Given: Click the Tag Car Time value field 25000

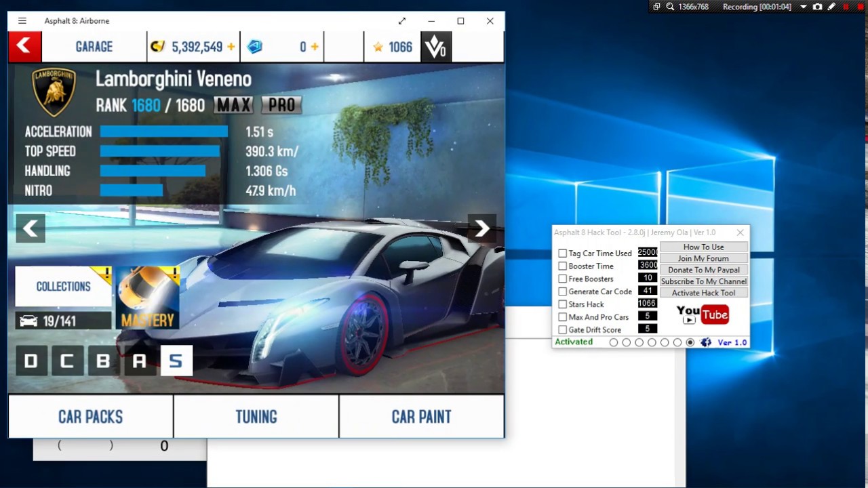Looking at the screenshot, I should pos(648,252).
